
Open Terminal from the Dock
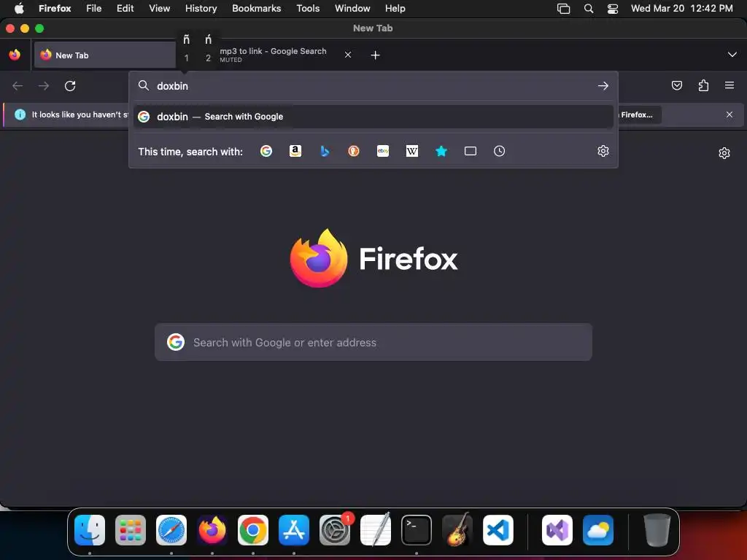(x=417, y=530)
